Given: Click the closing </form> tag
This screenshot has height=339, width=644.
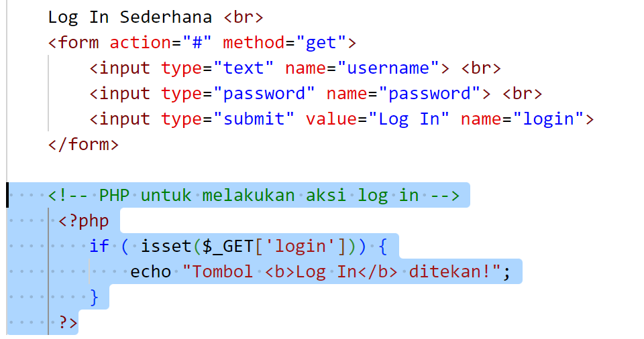Looking at the screenshot, I should click(83, 145).
